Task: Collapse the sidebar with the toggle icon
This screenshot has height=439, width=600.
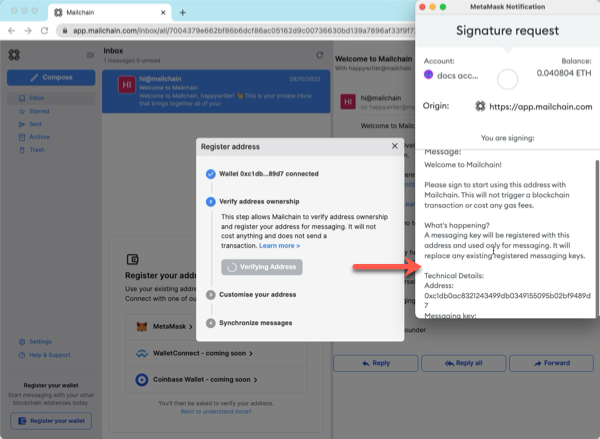Action: click(90, 55)
